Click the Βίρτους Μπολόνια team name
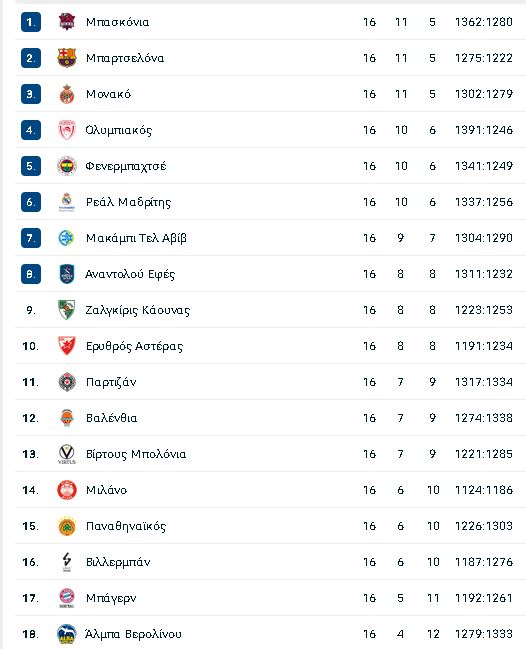The width and height of the screenshot is (526, 649). (136, 454)
